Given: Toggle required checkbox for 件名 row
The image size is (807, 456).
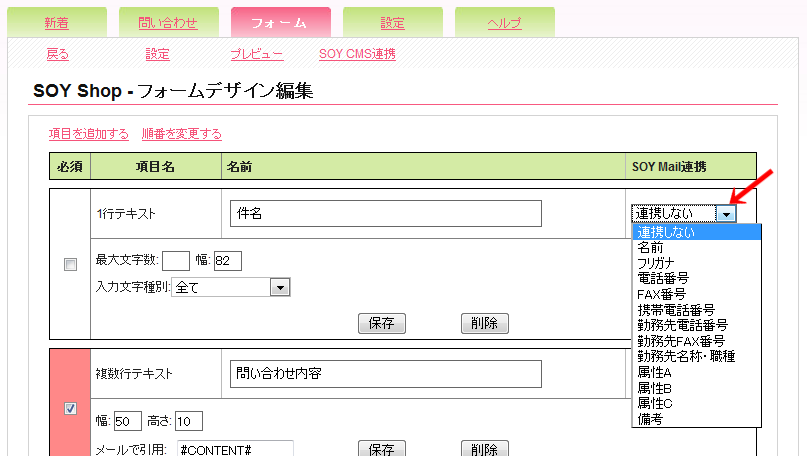Looking at the screenshot, I should [x=71, y=265].
